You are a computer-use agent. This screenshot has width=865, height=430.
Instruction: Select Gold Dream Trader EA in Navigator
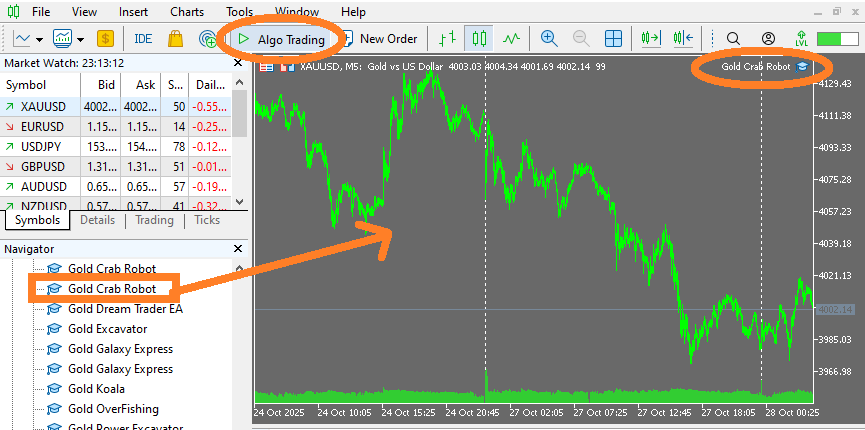tap(125, 309)
